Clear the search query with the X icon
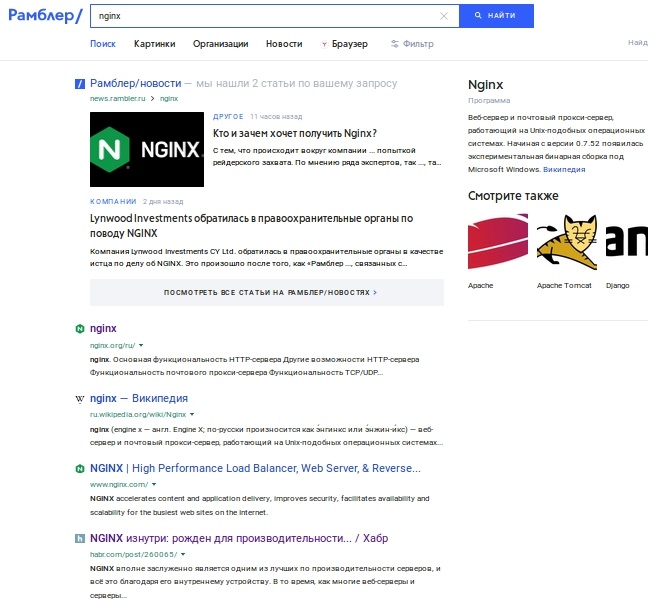 444,16
